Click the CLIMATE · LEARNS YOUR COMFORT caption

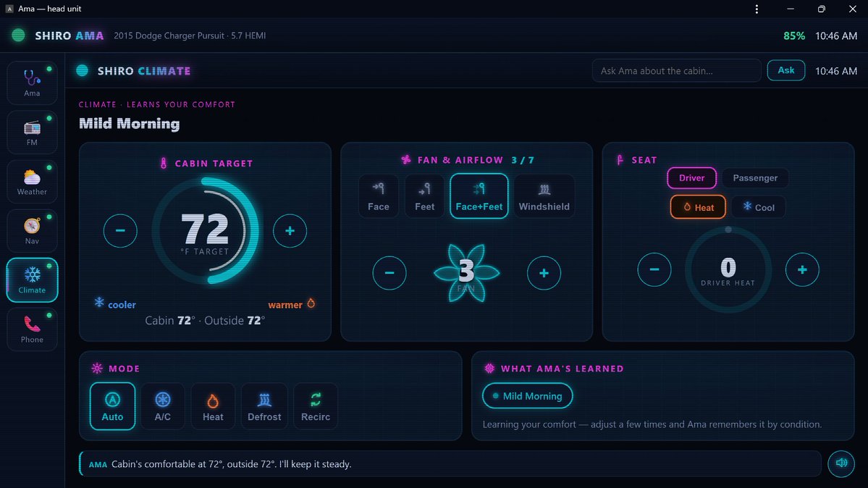pos(156,104)
